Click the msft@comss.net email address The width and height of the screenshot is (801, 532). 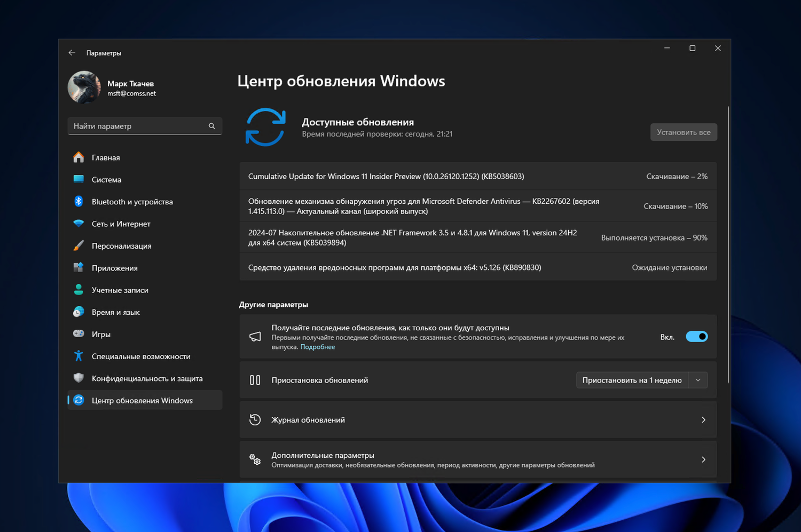pyautogui.click(x=131, y=93)
